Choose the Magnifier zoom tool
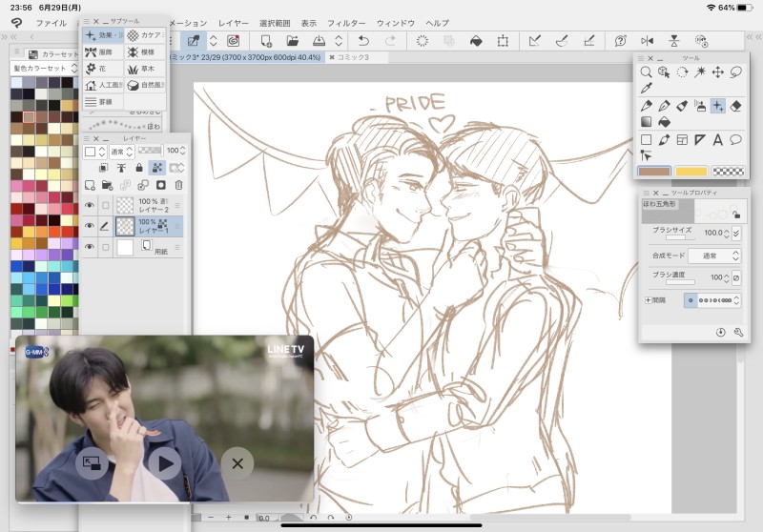The height and width of the screenshot is (532, 763). [x=647, y=72]
